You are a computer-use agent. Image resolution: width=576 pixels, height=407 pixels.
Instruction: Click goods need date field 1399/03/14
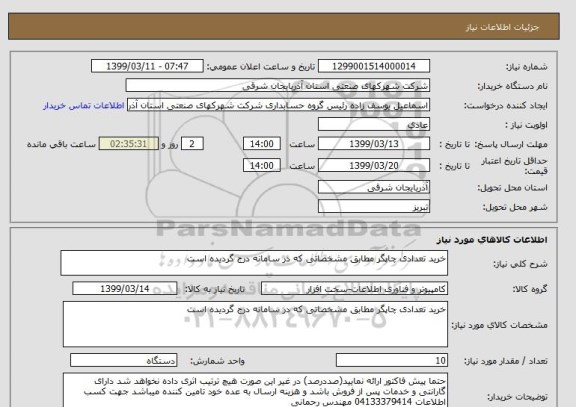pos(125,289)
